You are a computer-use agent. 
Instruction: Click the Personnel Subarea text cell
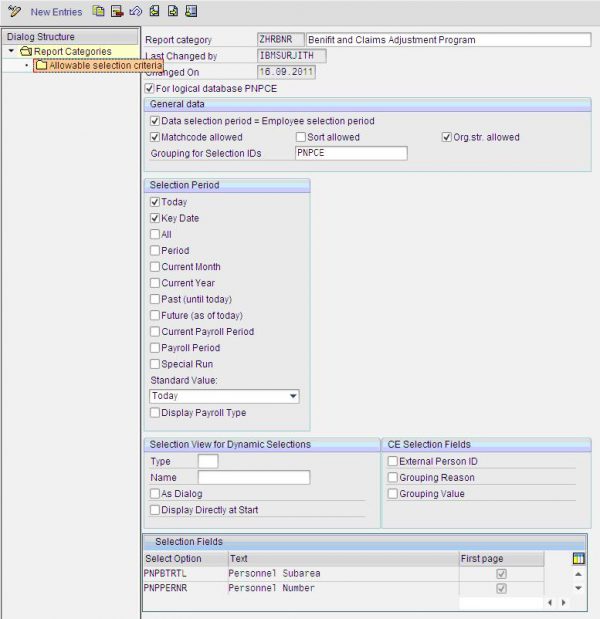[344, 573]
